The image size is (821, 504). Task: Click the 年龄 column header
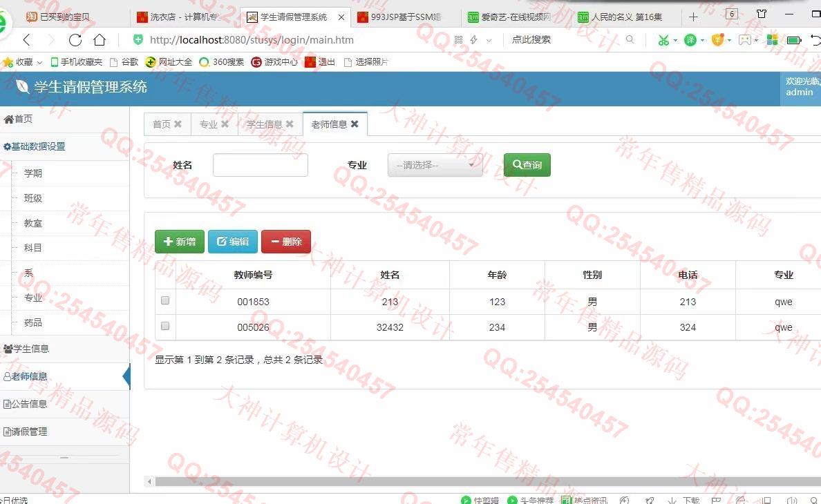pyautogui.click(x=497, y=275)
